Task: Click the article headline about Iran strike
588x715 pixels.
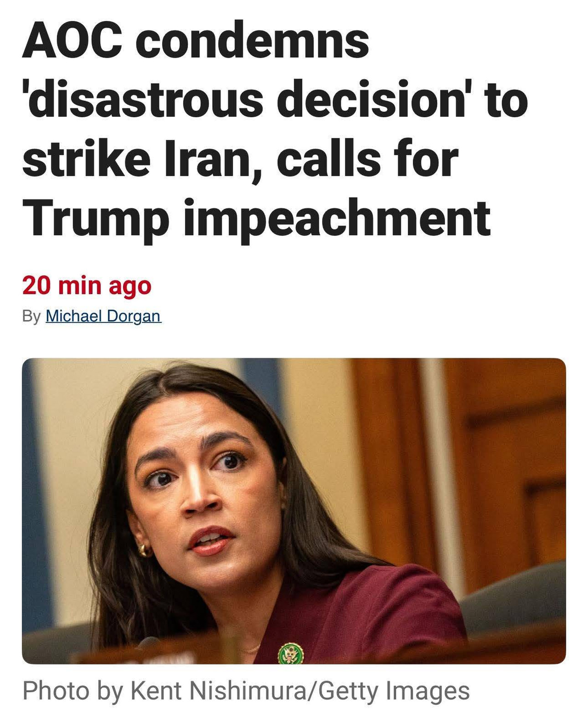Action: click(x=275, y=130)
